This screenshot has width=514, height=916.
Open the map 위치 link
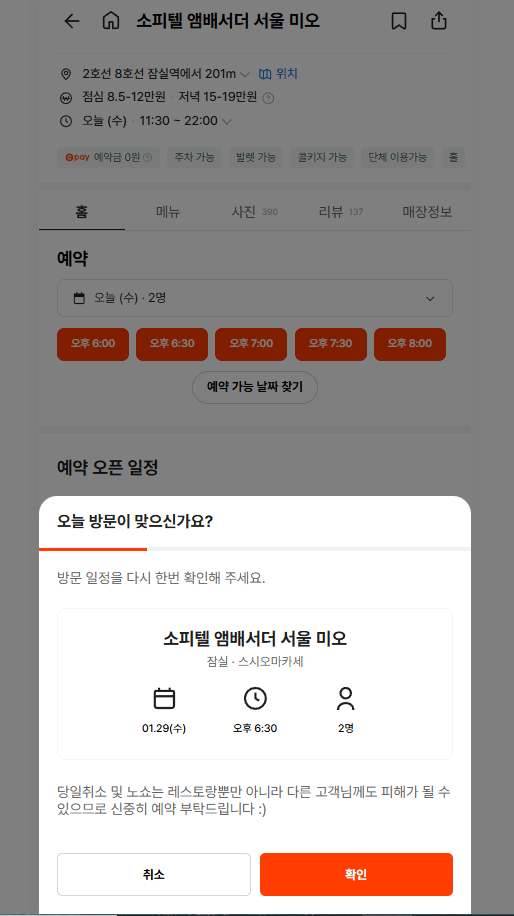pyautogui.click(x=278, y=74)
